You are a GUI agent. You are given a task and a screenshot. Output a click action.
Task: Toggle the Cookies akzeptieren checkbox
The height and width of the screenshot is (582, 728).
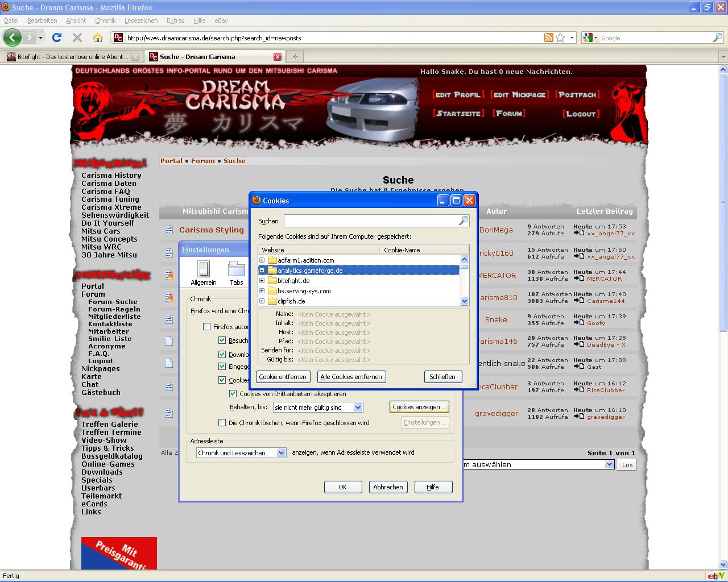pos(222,380)
